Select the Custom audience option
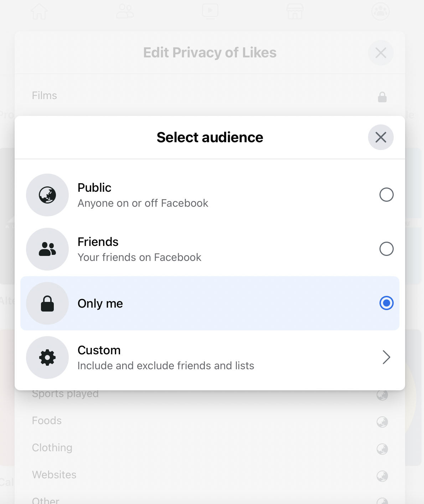This screenshot has width=424, height=504. (x=210, y=358)
